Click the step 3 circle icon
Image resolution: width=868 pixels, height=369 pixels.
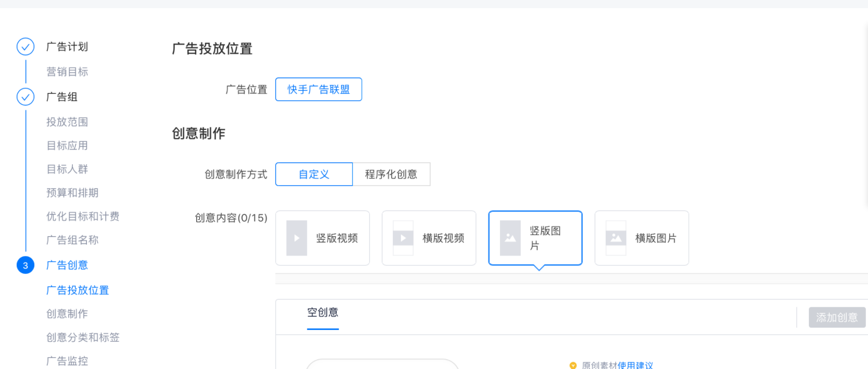[25, 265]
